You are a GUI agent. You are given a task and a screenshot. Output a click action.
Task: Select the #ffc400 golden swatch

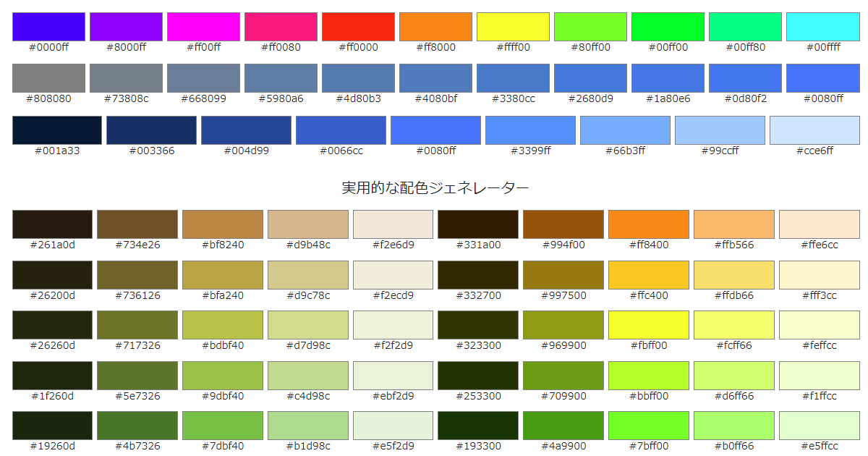tap(648, 275)
